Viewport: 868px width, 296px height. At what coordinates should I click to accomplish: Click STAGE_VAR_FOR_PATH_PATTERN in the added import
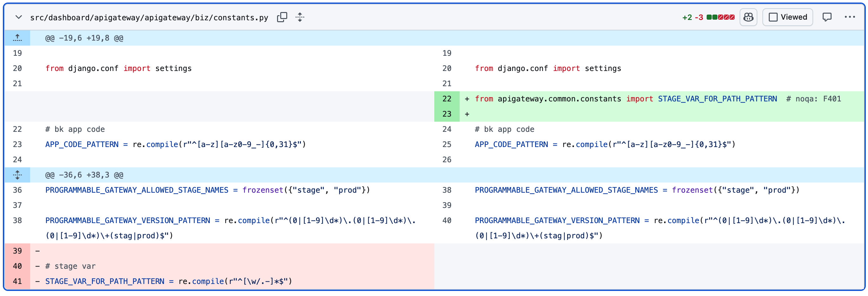coord(717,99)
